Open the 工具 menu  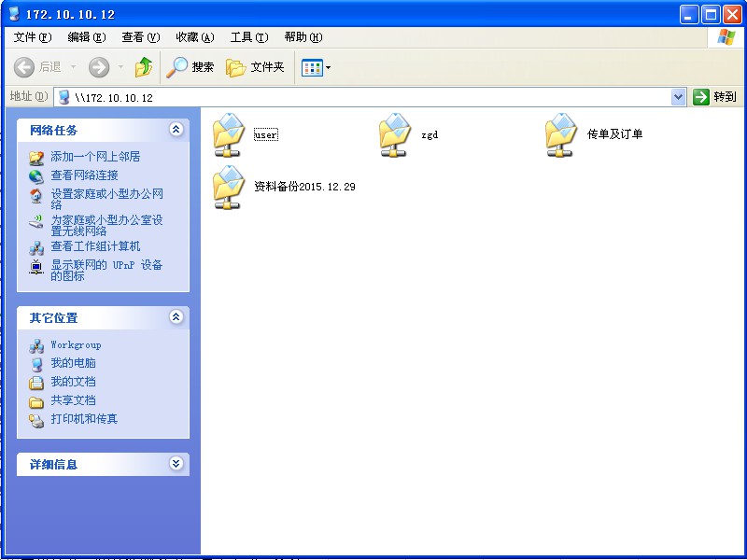(x=248, y=37)
